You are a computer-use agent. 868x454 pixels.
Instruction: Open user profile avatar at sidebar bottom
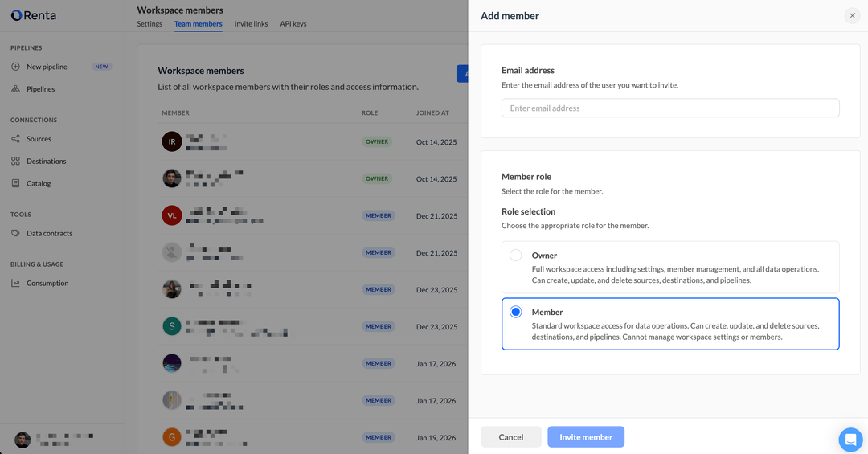coord(23,440)
